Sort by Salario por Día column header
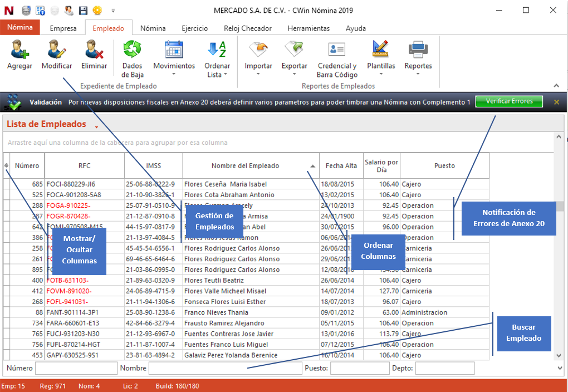Viewport: 568px width, 392px height. tap(381, 165)
